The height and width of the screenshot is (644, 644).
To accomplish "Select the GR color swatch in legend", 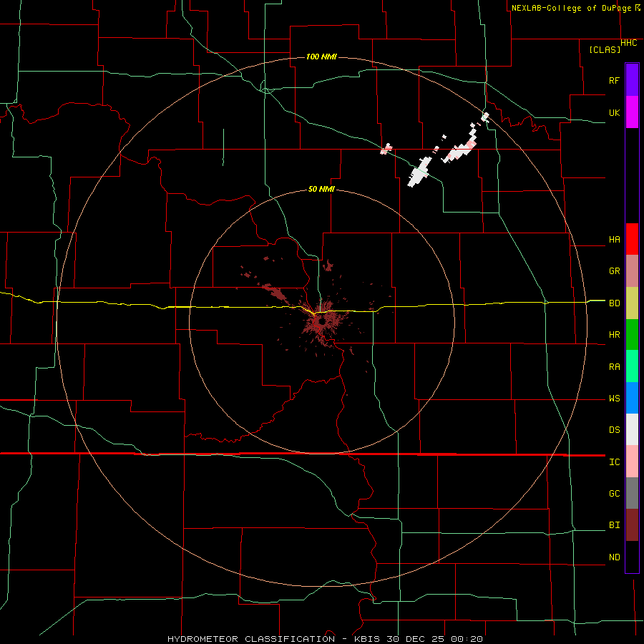I will [x=632, y=271].
